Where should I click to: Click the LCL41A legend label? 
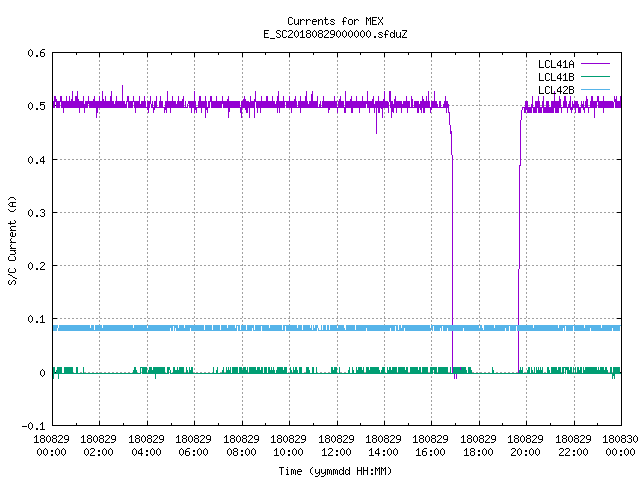pyautogui.click(x=556, y=64)
